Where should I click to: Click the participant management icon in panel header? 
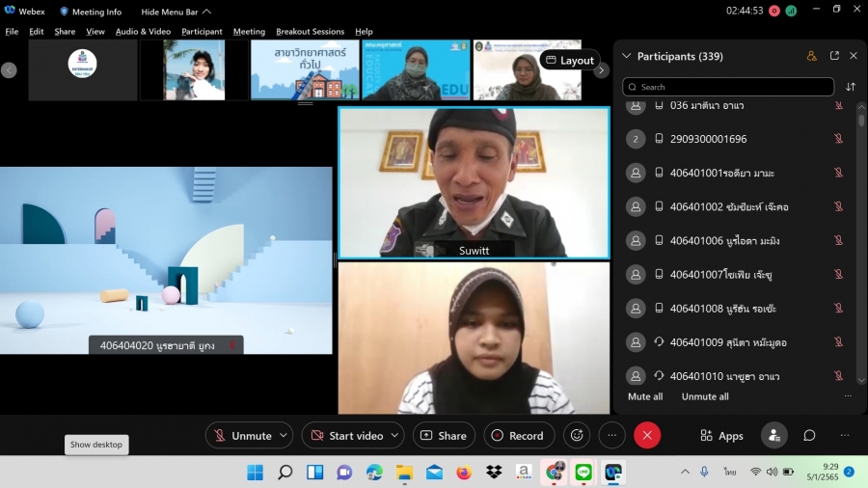812,56
